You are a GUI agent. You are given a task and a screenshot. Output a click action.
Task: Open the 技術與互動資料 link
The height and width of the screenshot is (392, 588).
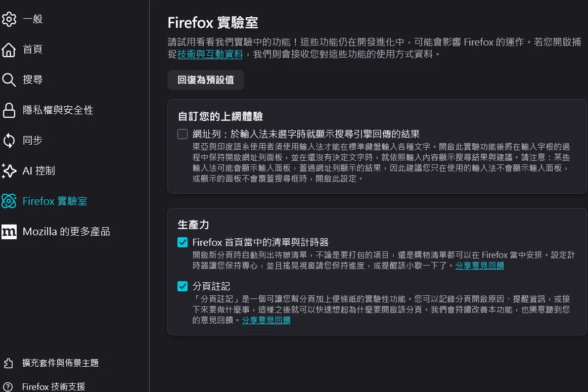pos(210,54)
